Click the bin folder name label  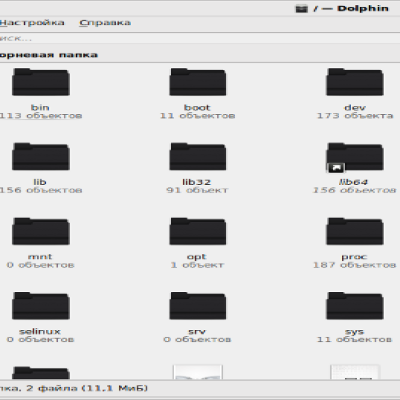pos(40,107)
